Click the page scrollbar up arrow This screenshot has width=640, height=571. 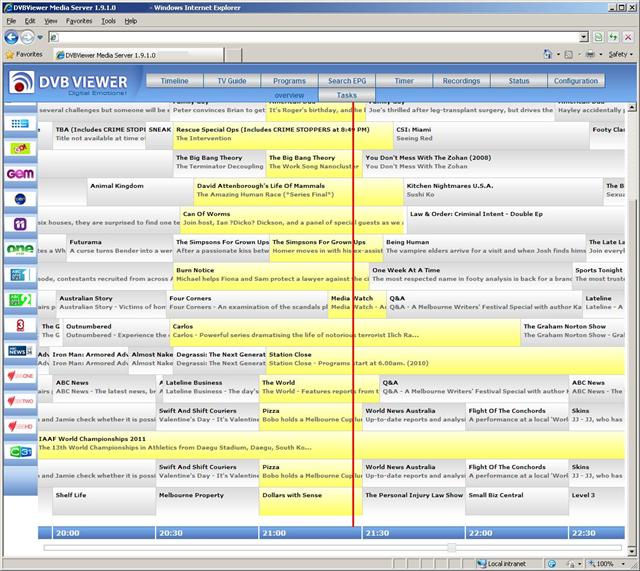632,108
